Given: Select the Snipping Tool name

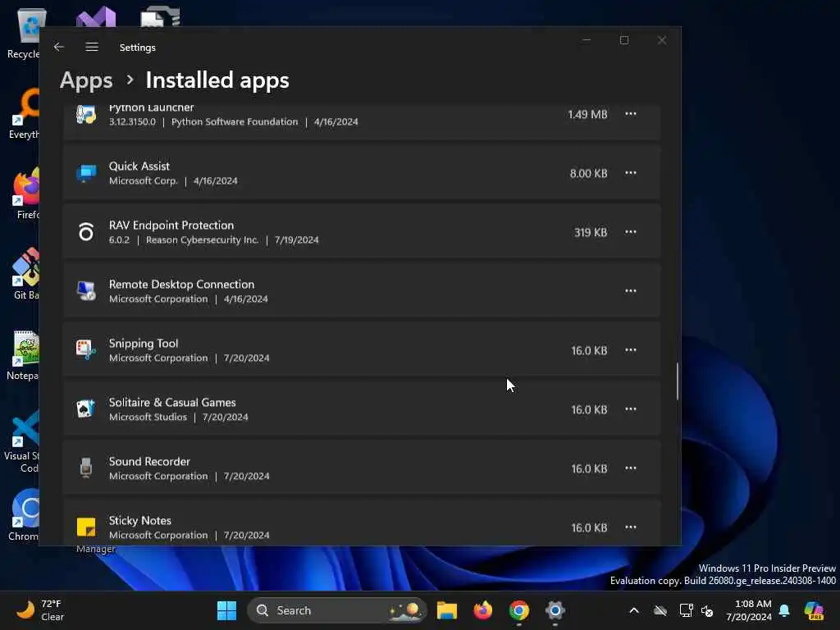Looking at the screenshot, I should pos(144,344).
